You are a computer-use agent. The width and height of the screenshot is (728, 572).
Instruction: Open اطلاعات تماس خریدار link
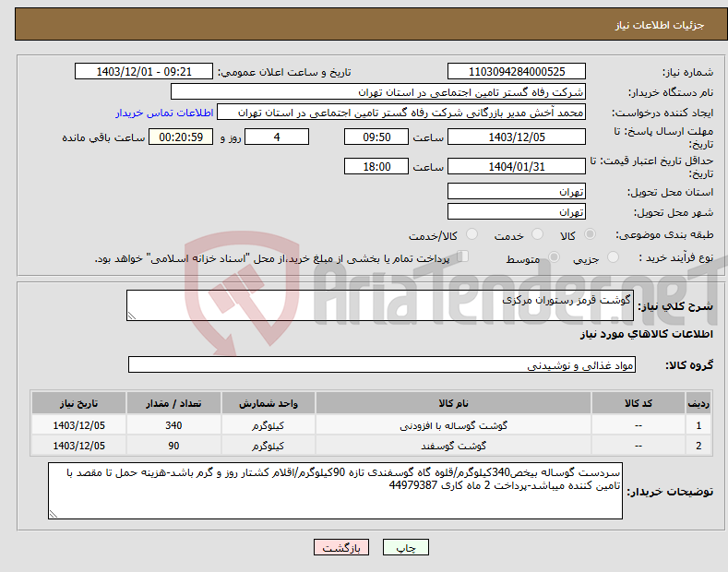pyautogui.click(x=164, y=113)
